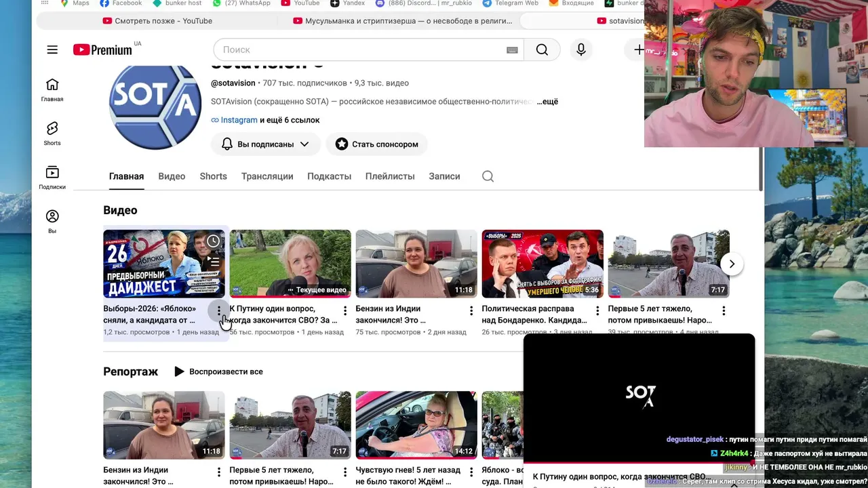Open the channel Видео tab

(x=172, y=176)
